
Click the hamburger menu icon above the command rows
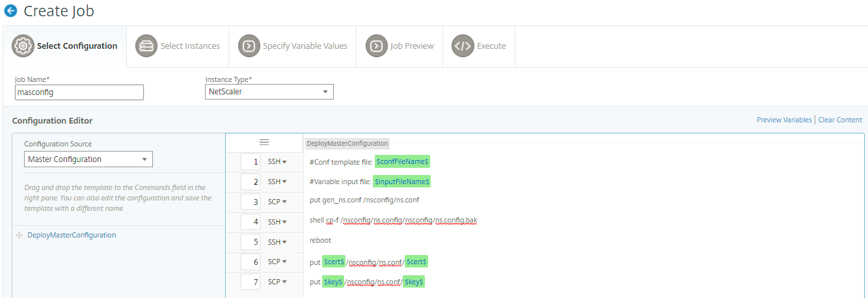[264, 142]
